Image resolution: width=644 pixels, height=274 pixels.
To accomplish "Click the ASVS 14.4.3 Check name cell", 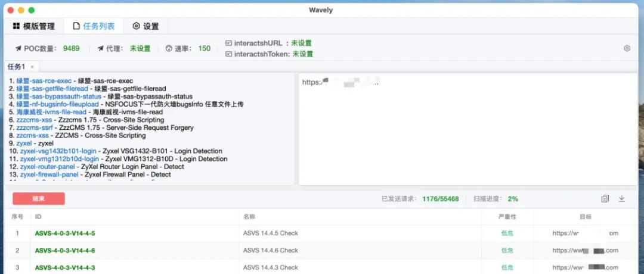I will pos(270,267).
